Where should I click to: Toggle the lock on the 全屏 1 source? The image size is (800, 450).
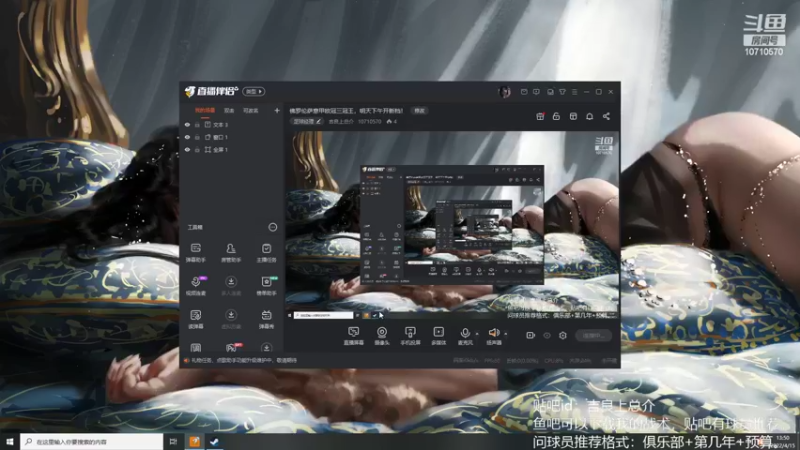(x=197, y=150)
